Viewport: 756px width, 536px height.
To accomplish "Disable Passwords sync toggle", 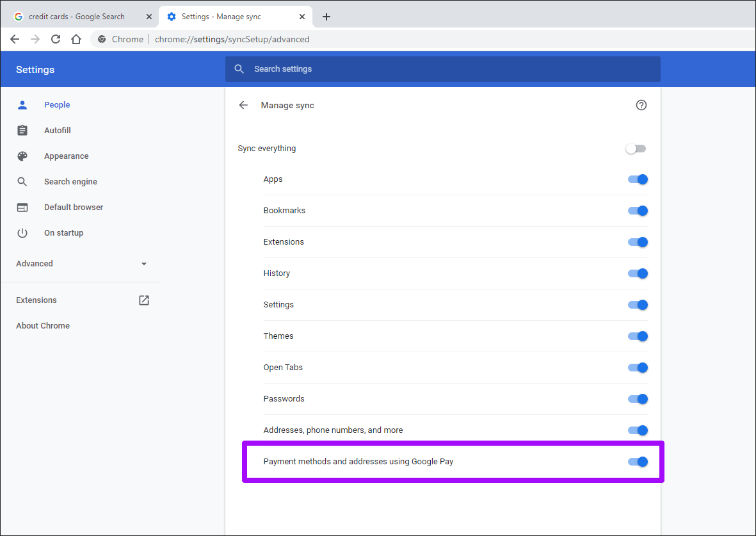I will (x=638, y=399).
